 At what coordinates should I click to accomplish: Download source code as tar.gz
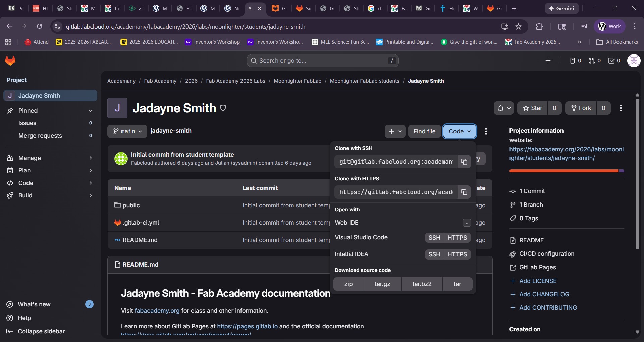coord(382,284)
